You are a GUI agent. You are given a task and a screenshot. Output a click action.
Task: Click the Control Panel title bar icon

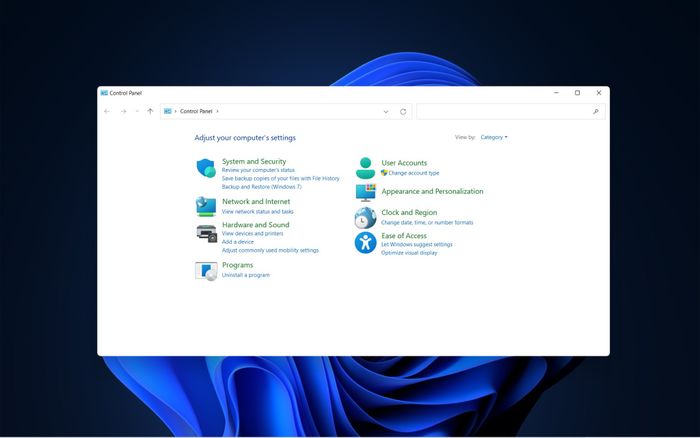point(104,93)
